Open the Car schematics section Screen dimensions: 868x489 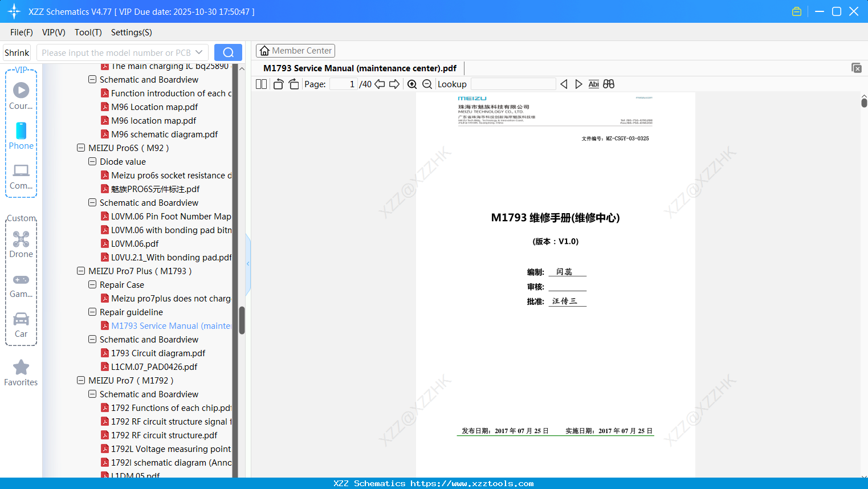pos(21,325)
